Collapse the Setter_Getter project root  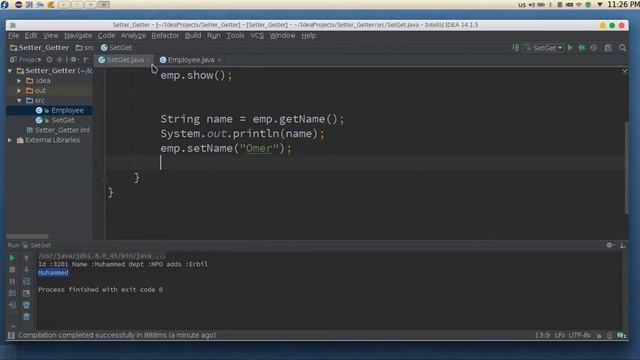pos(10,71)
